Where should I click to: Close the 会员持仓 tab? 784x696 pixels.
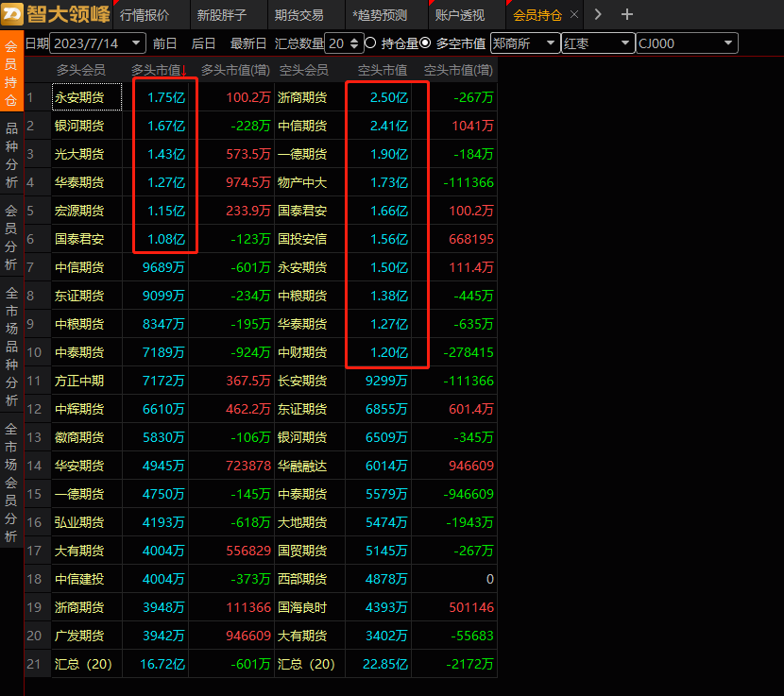coord(574,14)
